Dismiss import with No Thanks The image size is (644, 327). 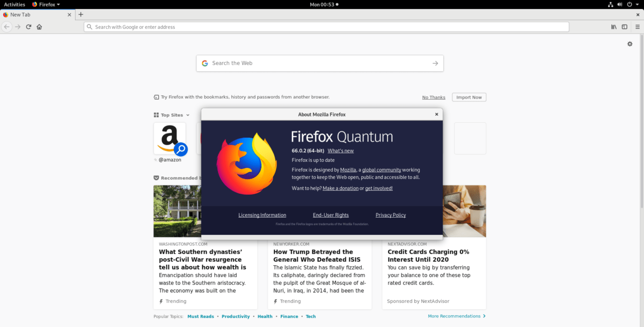[x=434, y=97]
